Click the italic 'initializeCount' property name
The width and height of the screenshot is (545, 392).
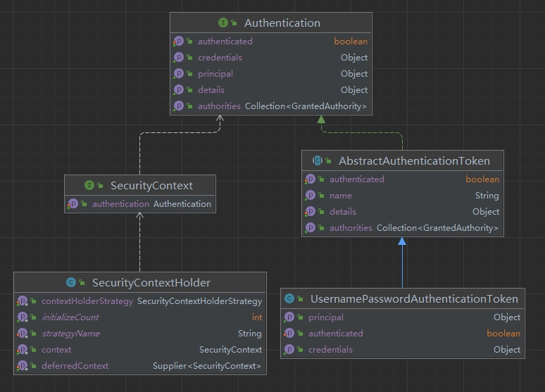coord(70,317)
